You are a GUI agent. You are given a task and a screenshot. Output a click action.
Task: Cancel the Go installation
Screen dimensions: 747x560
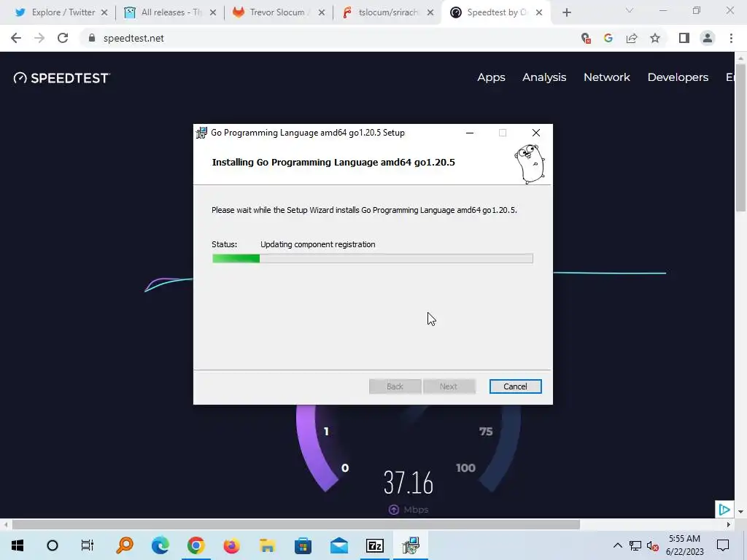pyautogui.click(x=515, y=386)
